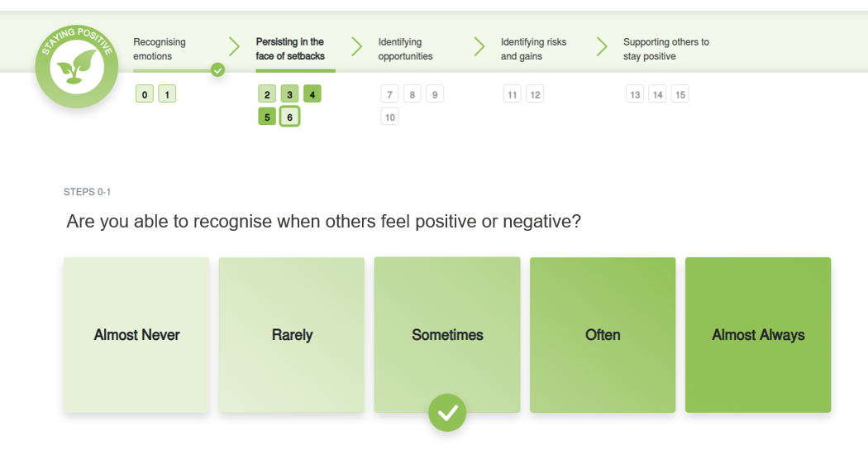Jump to step 0

point(145,94)
